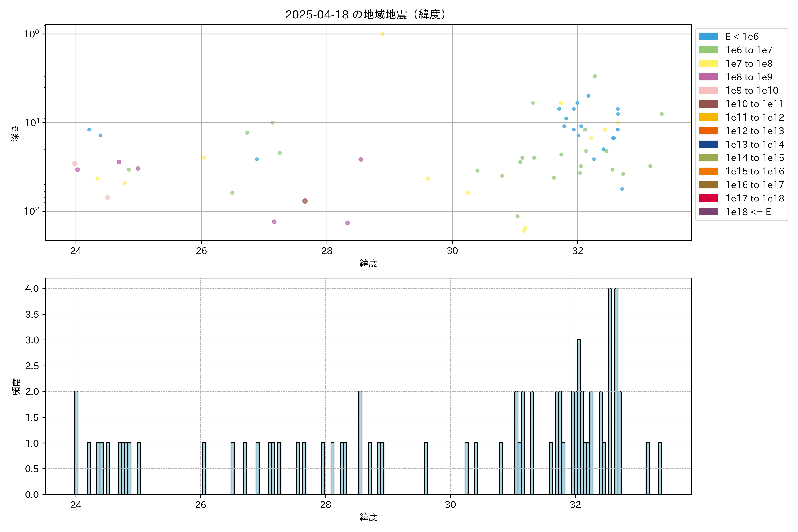Click the red '1e17 to 1e18' legend swatch
Image resolution: width=798 pixels, height=532 pixels.
coord(708,198)
